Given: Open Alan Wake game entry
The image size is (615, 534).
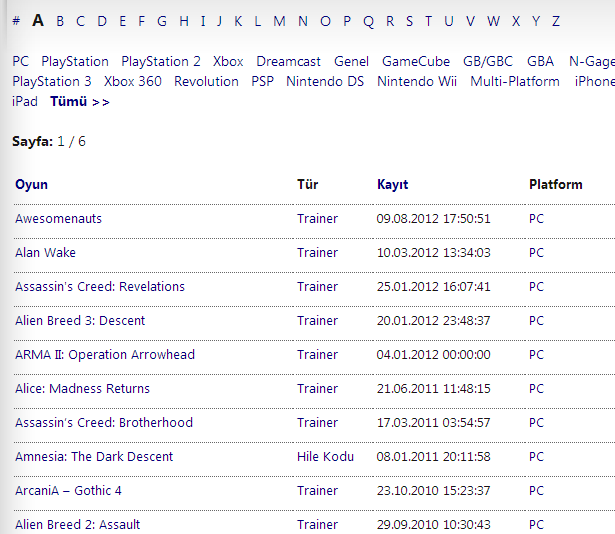Looking at the screenshot, I should [45, 253].
